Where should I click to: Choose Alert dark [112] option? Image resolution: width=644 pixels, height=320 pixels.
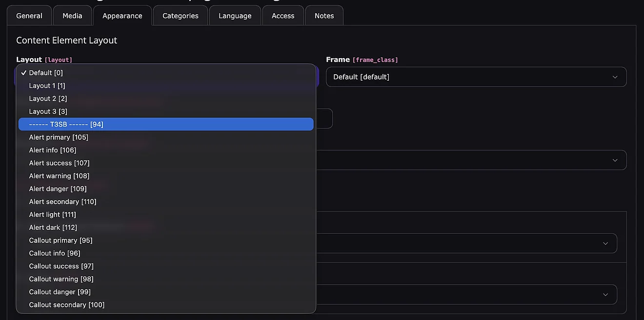click(x=53, y=228)
